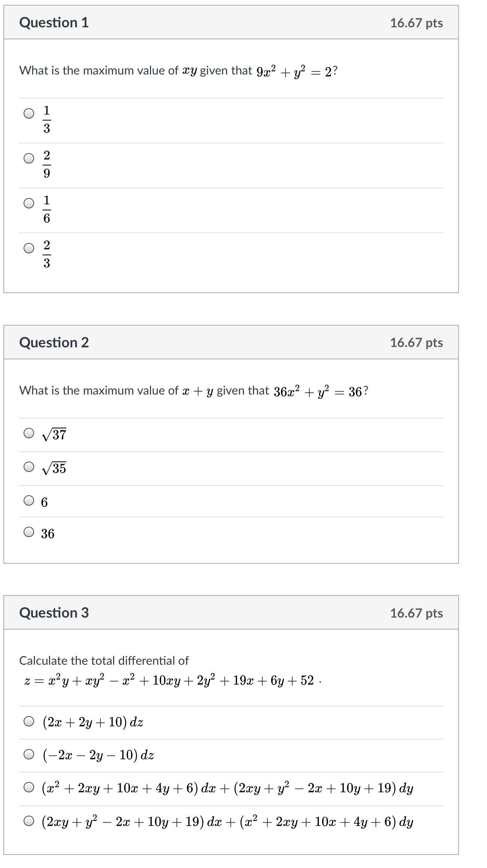Pick answer 6 in Question 2

pyautogui.click(x=29, y=500)
